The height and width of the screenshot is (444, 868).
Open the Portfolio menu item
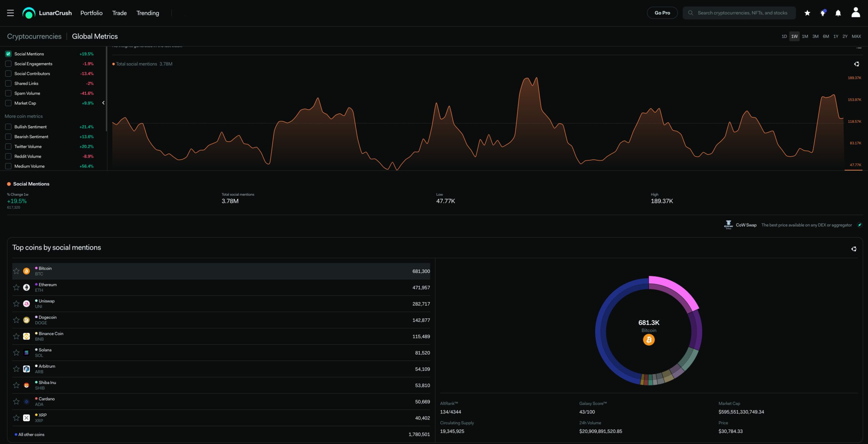click(x=91, y=13)
